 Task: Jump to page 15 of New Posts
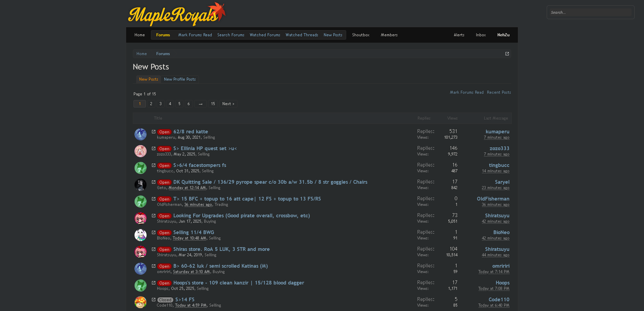click(213, 104)
